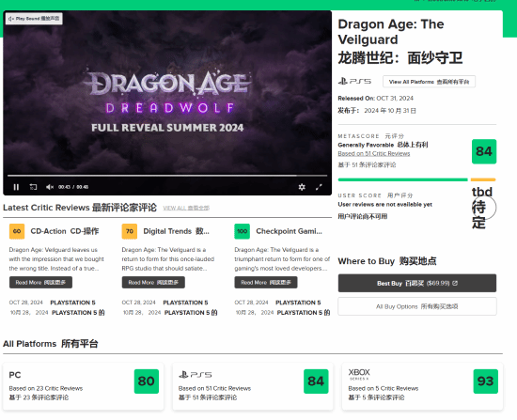Screen dimensions: 517x420
Task: Open Based on 51 Critic Reviews link
Action: [x=373, y=154]
